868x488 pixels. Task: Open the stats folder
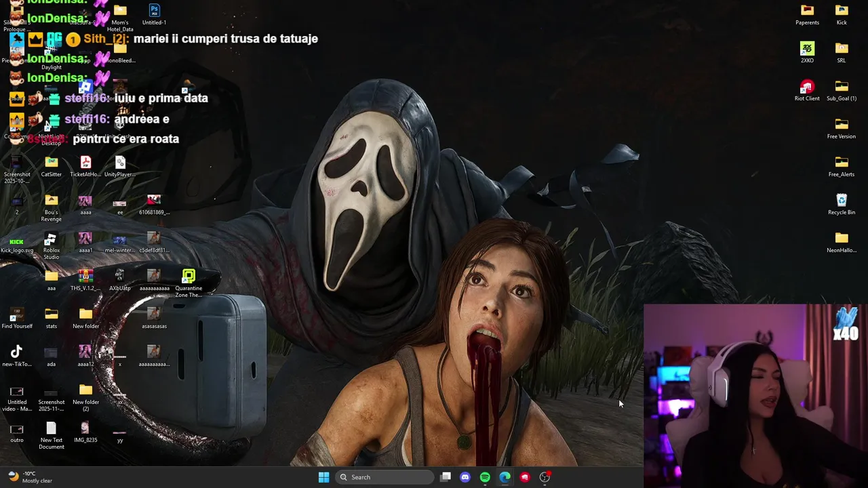[52, 314]
